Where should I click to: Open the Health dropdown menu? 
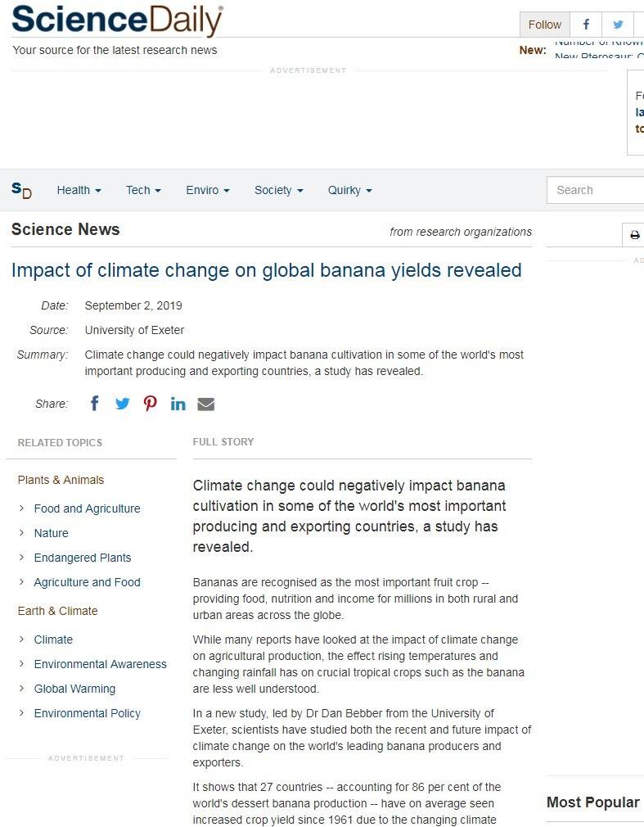(79, 190)
